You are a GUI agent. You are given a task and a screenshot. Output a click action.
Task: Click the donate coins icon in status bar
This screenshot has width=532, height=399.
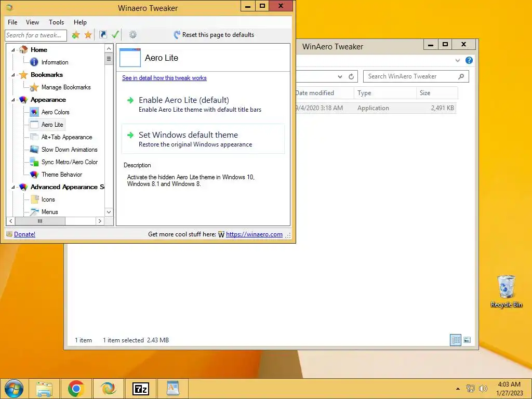point(9,234)
